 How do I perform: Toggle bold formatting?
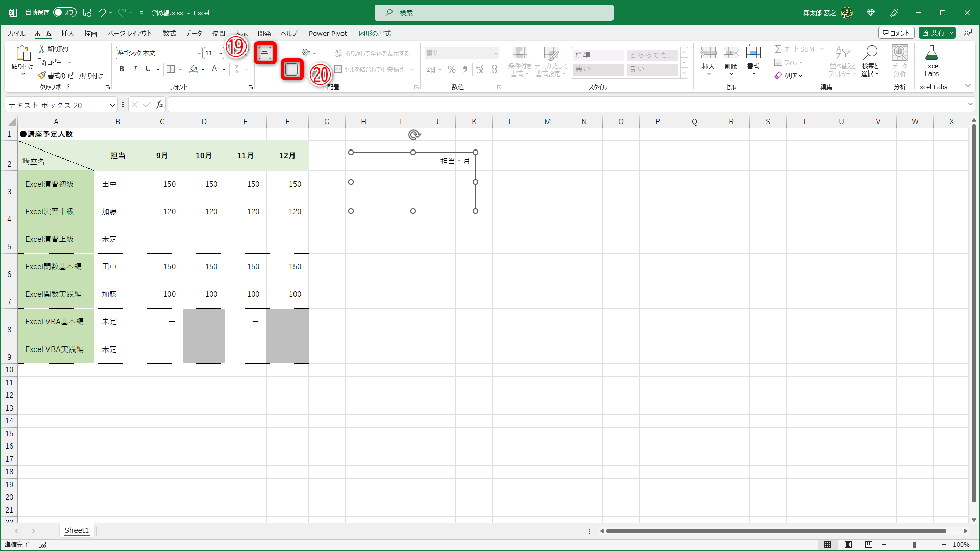coord(122,69)
